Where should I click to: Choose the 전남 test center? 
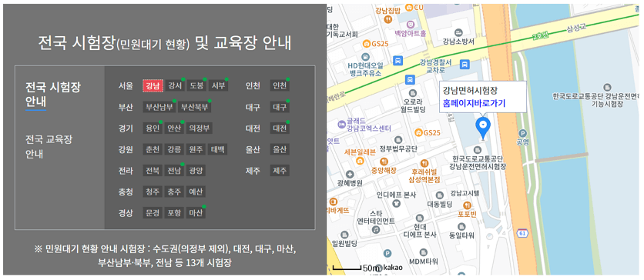[x=174, y=171]
